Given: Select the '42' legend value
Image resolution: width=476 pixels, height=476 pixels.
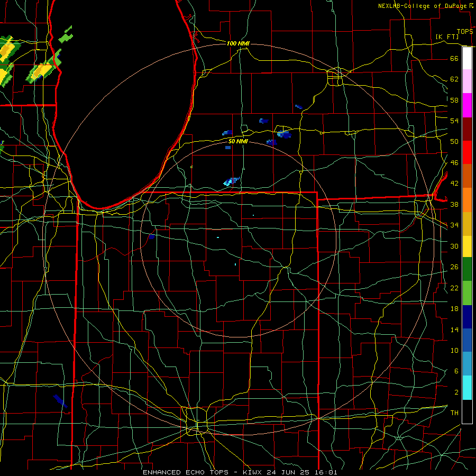Looking at the screenshot, I should 454,184.
